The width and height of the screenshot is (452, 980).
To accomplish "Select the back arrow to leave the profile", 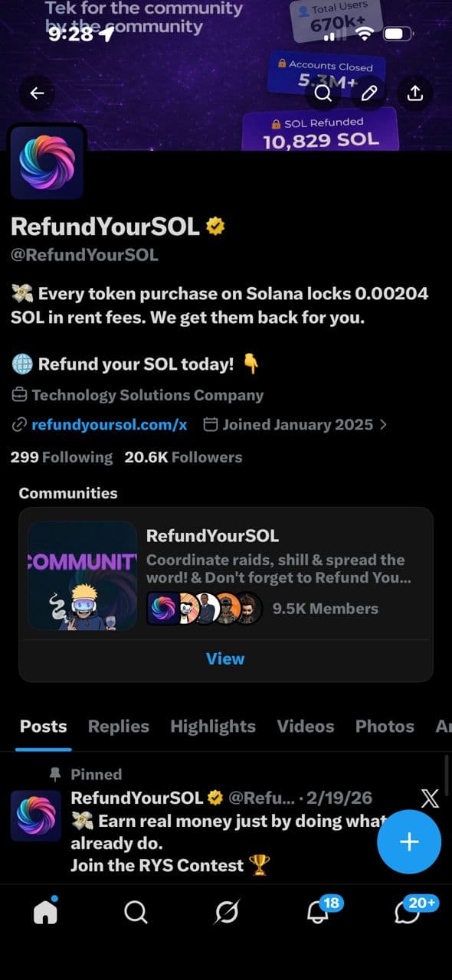I will click(36, 93).
